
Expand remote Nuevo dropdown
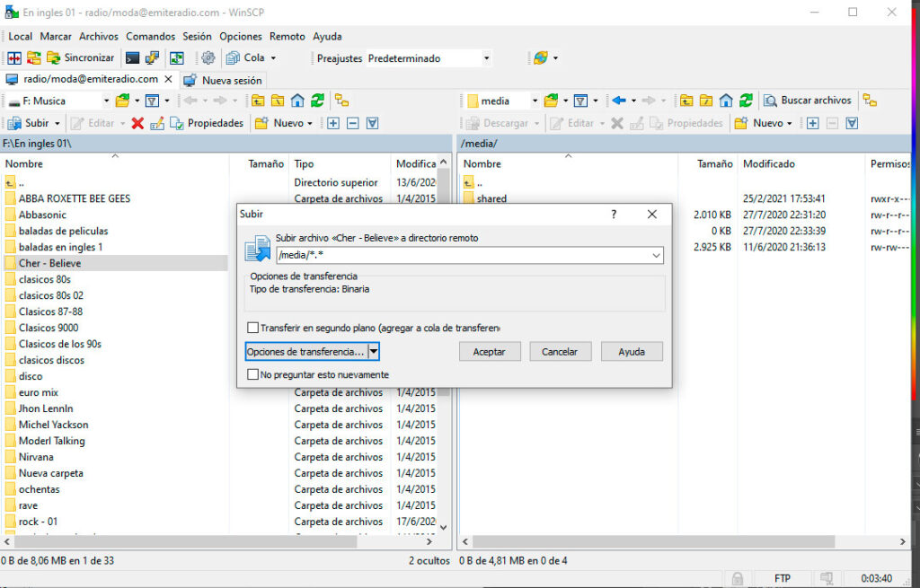[x=789, y=123]
